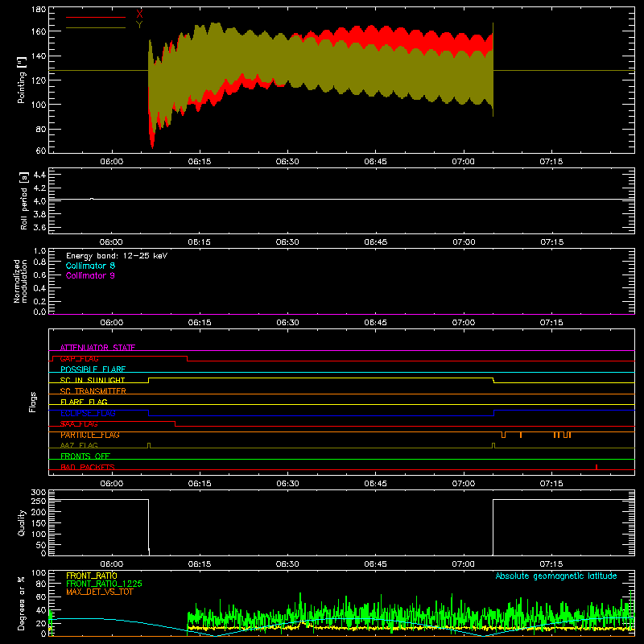Click the 60 tick on Pointing axis
The image size is (644, 644).
pyautogui.click(x=41, y=151)
